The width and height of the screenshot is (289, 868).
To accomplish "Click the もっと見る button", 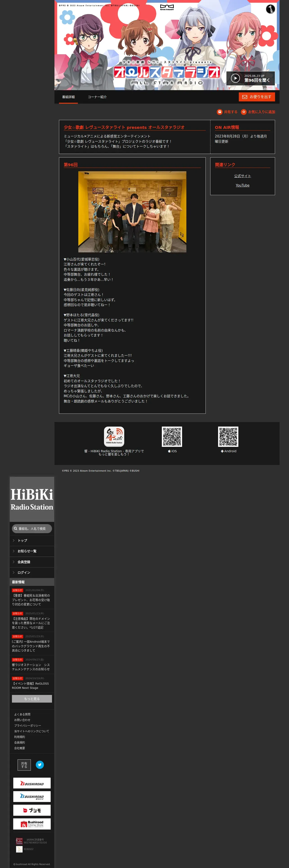I will click(32, 699).
